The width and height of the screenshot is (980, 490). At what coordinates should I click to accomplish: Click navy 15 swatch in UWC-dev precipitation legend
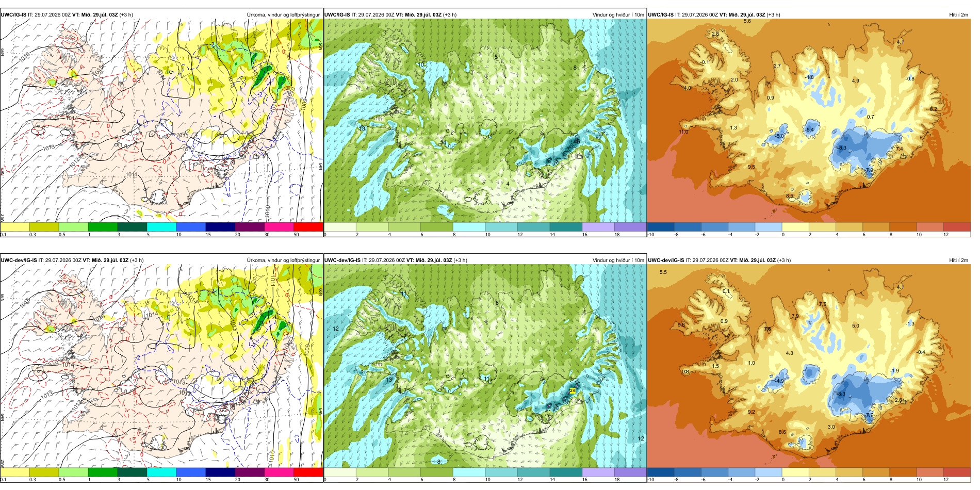click(220, 472)
